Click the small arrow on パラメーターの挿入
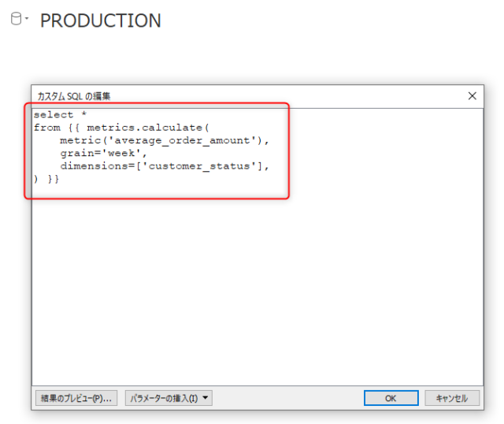Viewport: 504px width, 424px height. [x=206, y=398]
